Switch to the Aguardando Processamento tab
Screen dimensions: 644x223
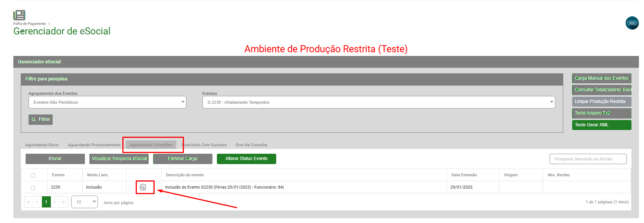tap(94, 145)
